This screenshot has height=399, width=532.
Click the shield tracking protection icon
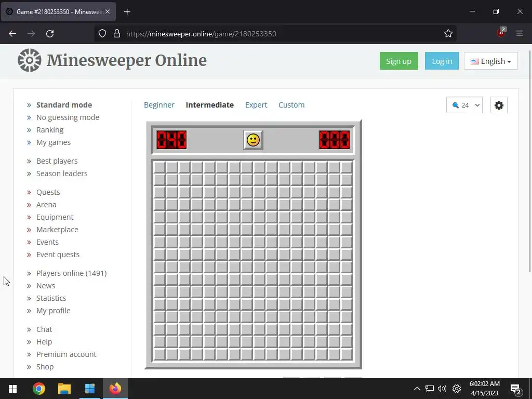102,33
